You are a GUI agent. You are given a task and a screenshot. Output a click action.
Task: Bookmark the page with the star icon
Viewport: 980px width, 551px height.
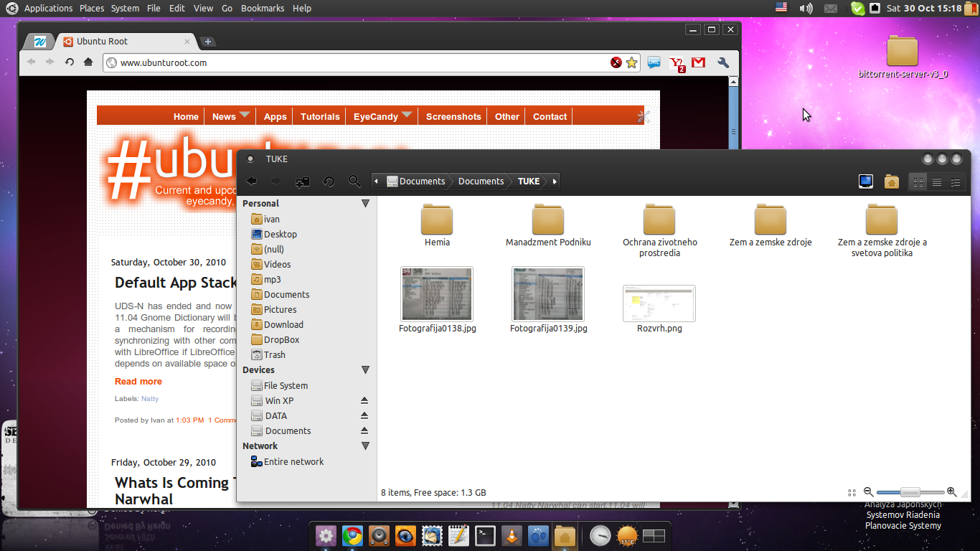tap(631, 62)
